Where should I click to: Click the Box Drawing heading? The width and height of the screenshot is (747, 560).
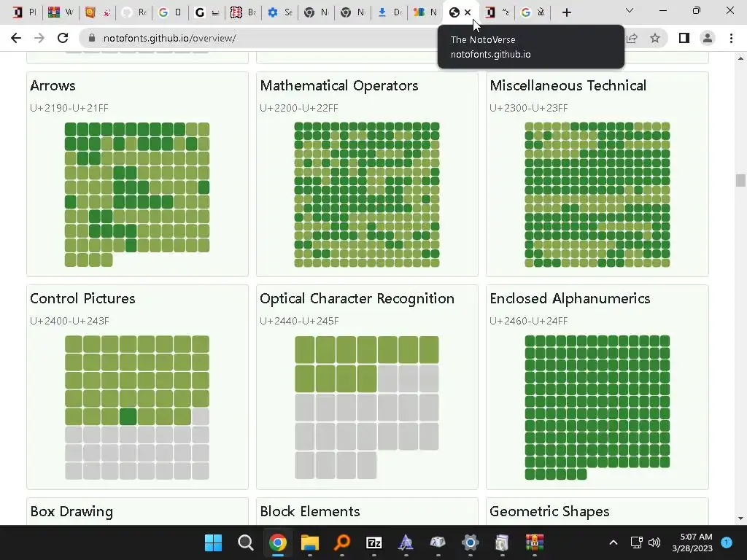pos(71,511)
